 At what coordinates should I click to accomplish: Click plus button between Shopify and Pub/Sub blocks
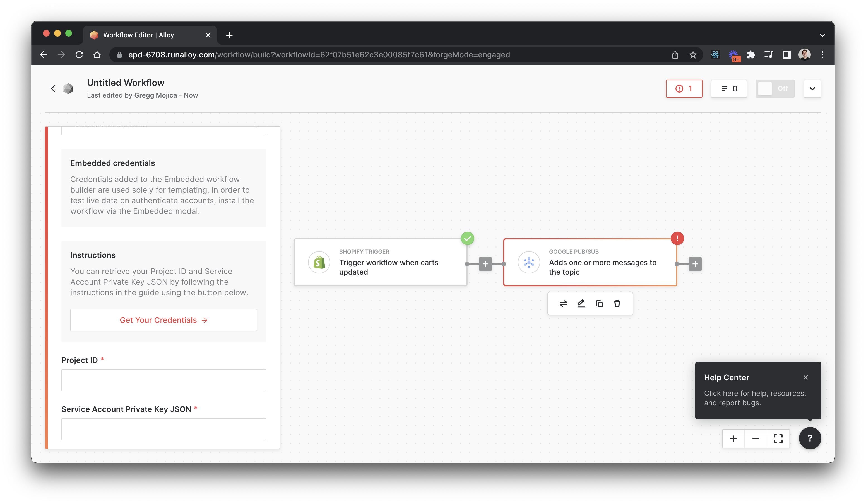pyautogui.click(x=485, y=264)
